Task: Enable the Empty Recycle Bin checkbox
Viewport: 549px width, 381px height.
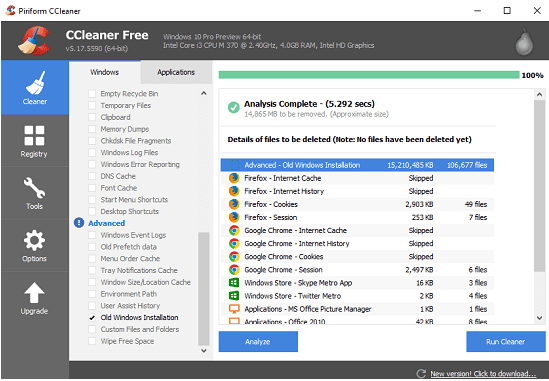Action: click(92, 93)
